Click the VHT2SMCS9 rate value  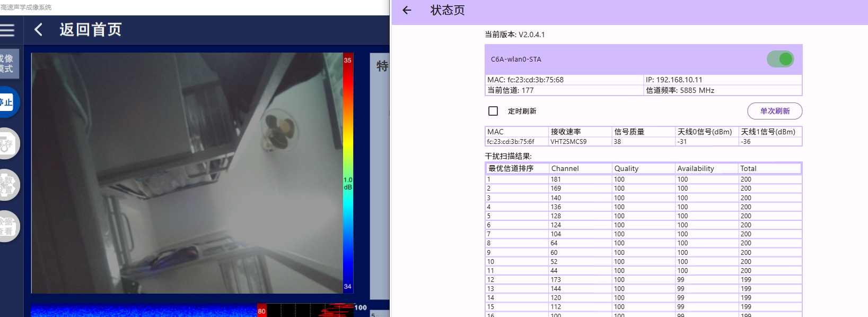tap(568, 142)
